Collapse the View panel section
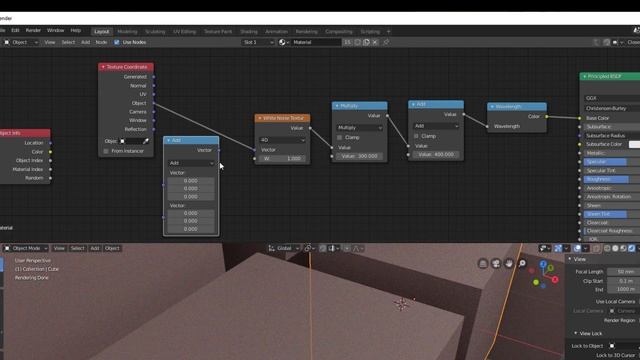640x360 pixels. 570,259
